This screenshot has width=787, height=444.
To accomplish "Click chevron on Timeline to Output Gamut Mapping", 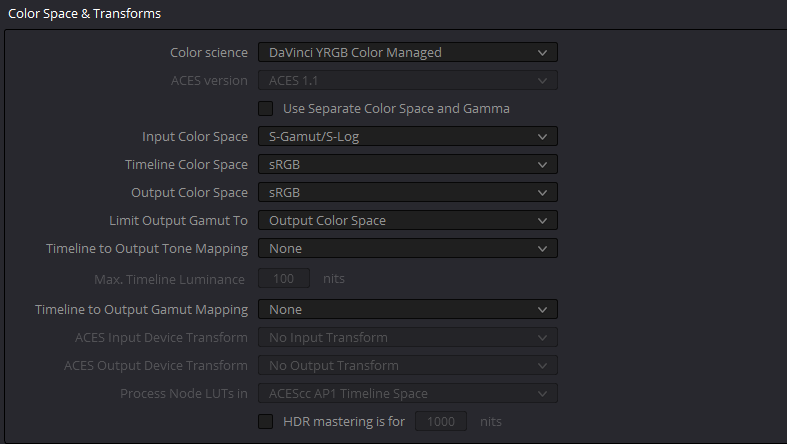I will [542, 310].
